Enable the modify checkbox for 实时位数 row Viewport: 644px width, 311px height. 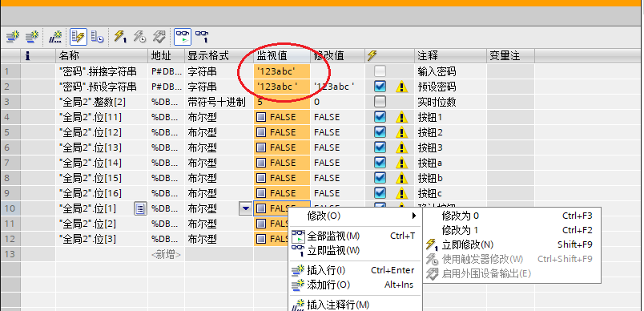[x=380, y=102]
